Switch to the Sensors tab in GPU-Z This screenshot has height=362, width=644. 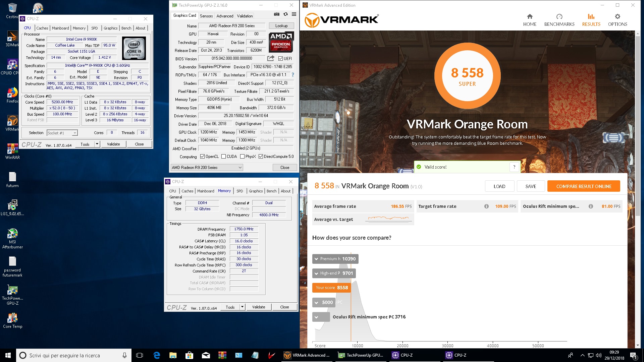206,16
